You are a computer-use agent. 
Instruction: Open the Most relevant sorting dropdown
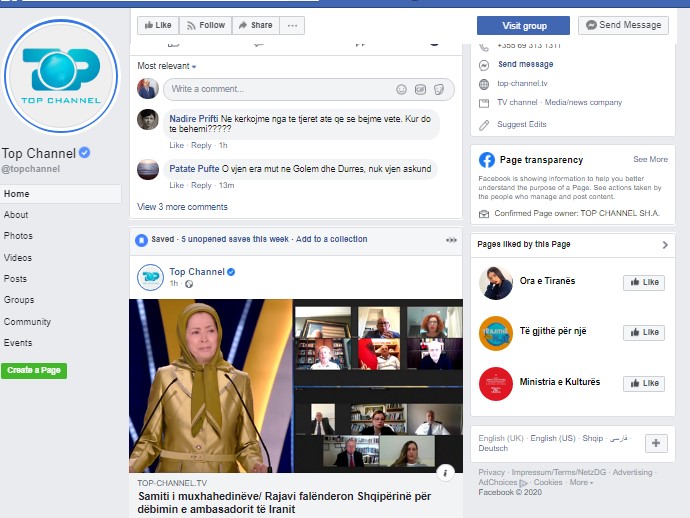click(x=167, y=66)
